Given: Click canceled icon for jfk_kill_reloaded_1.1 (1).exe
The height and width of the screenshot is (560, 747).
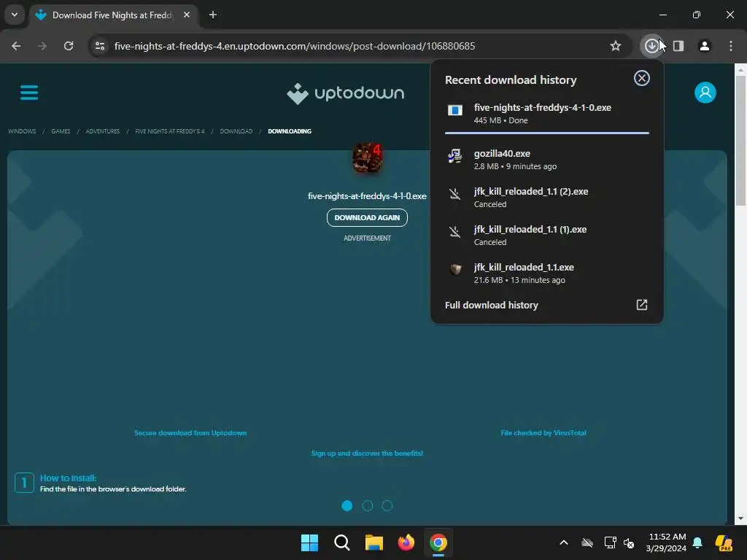Looking at the screenshot, I should (x=455, y=232).
